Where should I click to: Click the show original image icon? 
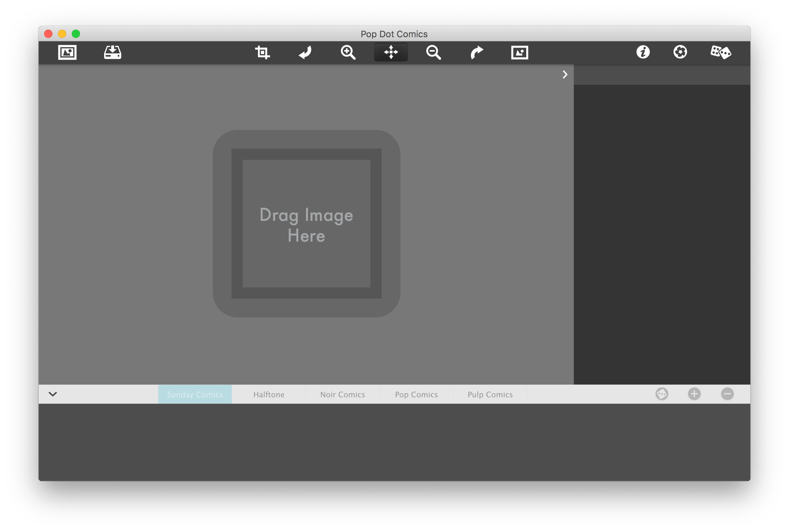(519, 52)
